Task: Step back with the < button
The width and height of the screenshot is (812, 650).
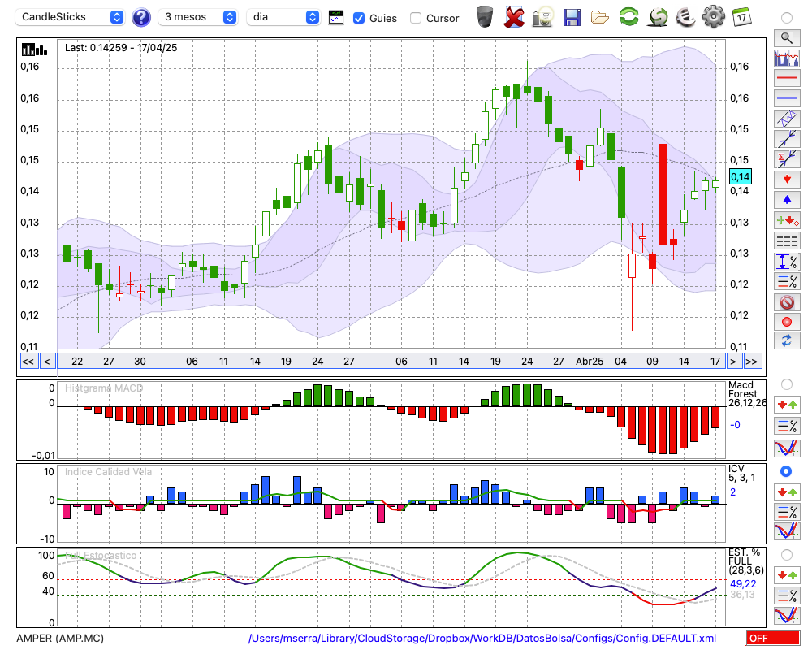Action: pos(47,362)
